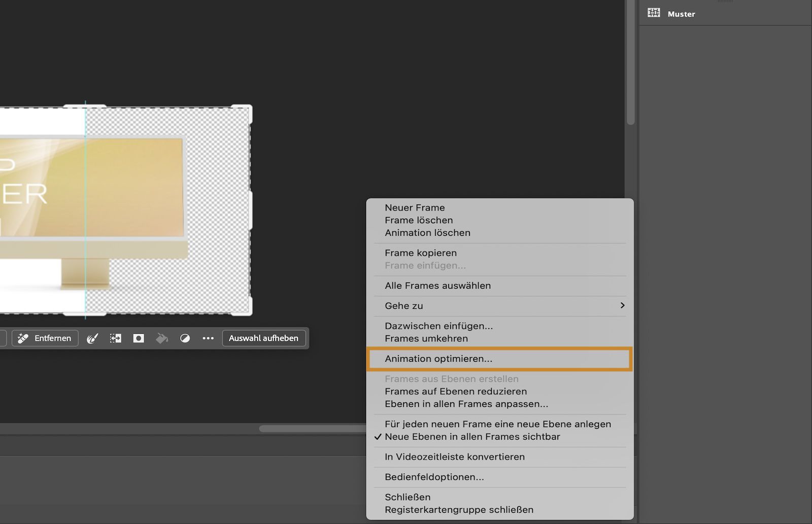Select Alle Frames auswählen menu entry
812x524 pixels.
[437, 285]
